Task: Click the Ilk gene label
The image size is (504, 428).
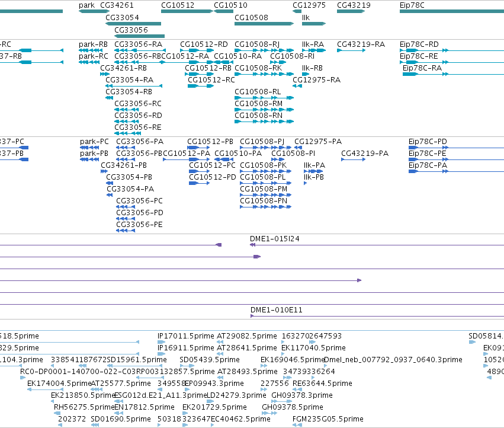Action: (x=306, y=17)
